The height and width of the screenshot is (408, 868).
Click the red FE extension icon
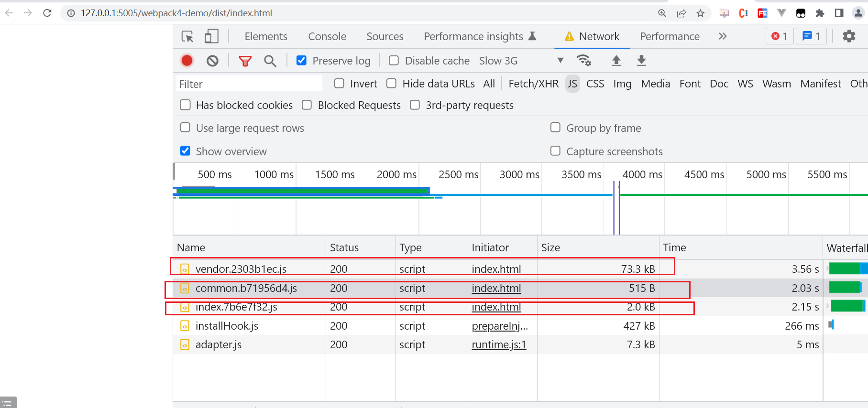coord(762,13)
